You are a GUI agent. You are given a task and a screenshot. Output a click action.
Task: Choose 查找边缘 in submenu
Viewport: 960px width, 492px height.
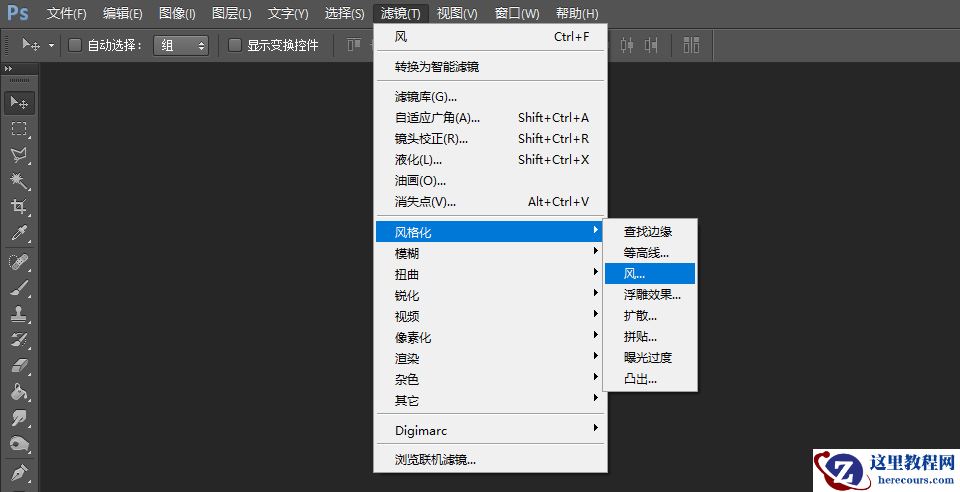coord(650,231)
